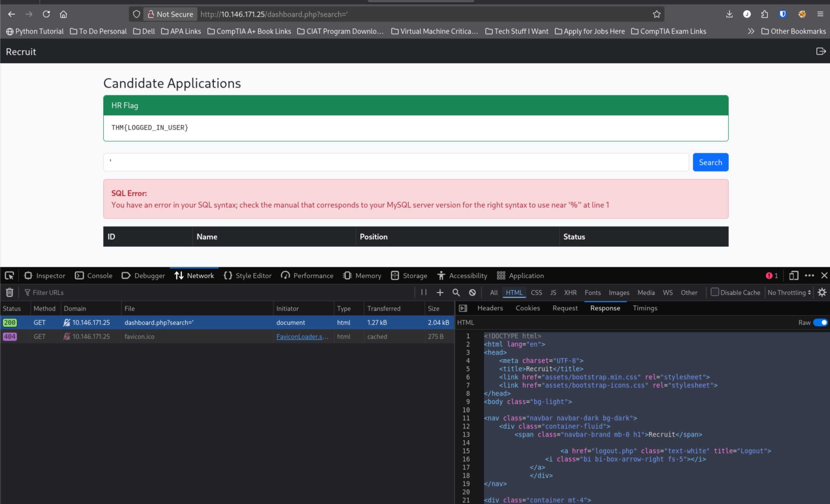
Task: Activate the element picker in DevTools
Action: click(9, 275)
